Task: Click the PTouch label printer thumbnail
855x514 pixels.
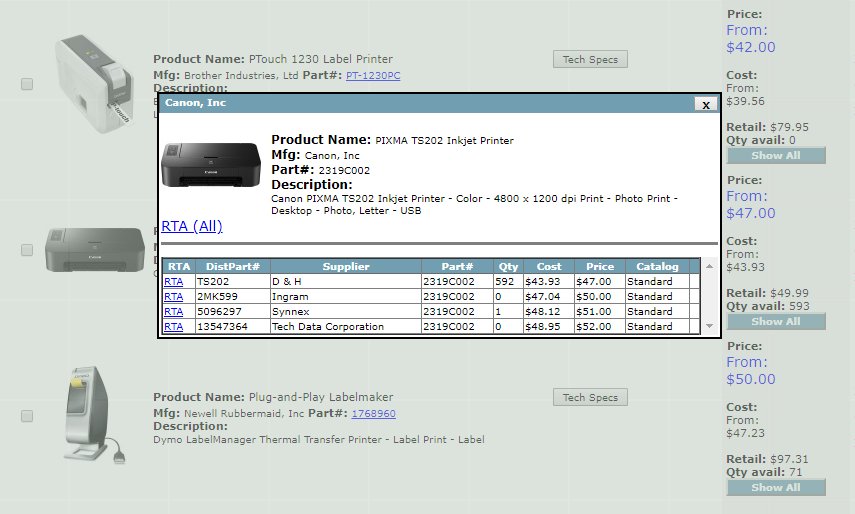Action: [x=94, y=84]
